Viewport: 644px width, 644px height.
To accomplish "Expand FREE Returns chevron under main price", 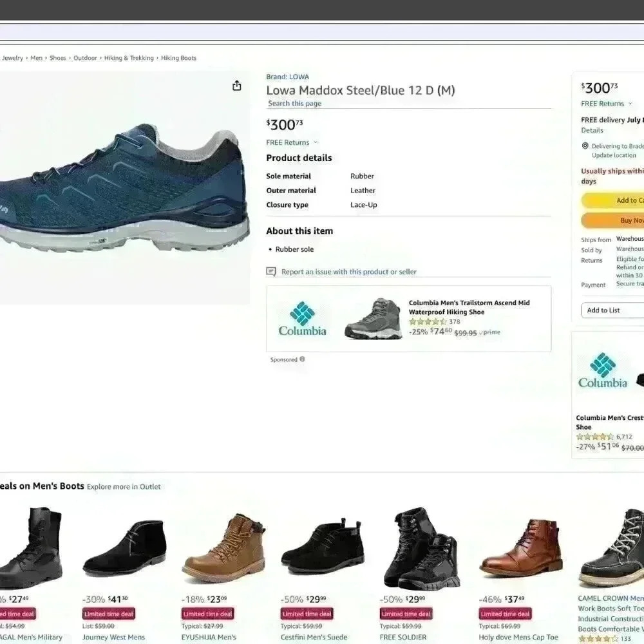I will [316, 142].
